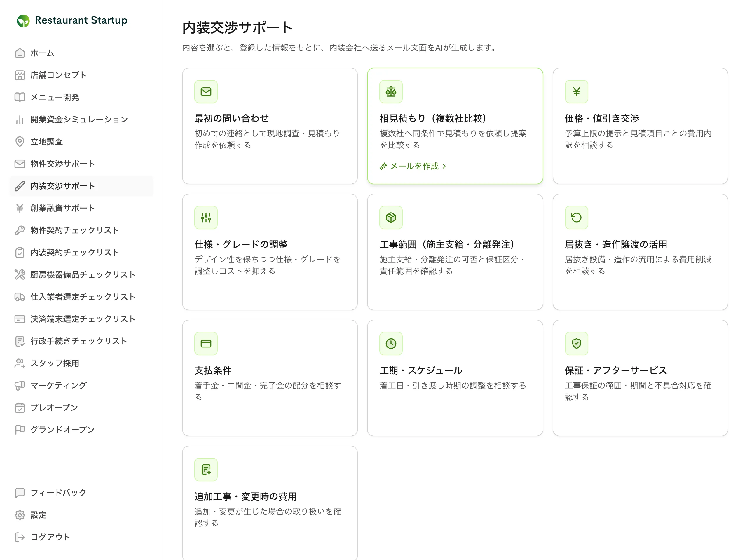The image size is (747, 560).
Task: Click the credit card icon on 支払条件 card
Action: (x=206, y=344)
